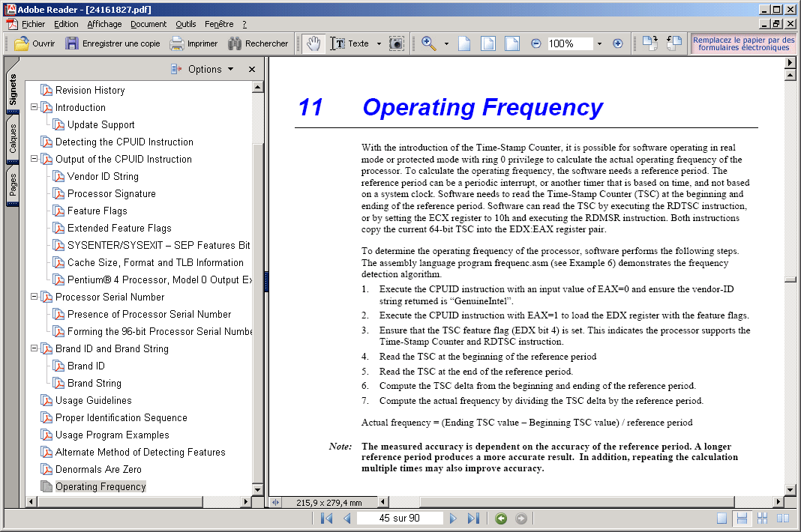
Task: Enable continuous facing pages layout
Action: point(762,519)
